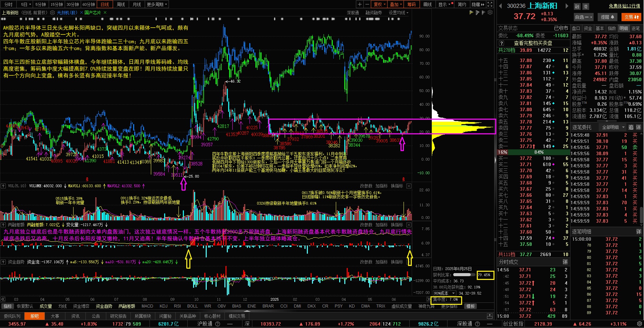This screenshot has width=644, height=328.
Task: Open the 资金 tab in quote panel
Action: point(588,28)
